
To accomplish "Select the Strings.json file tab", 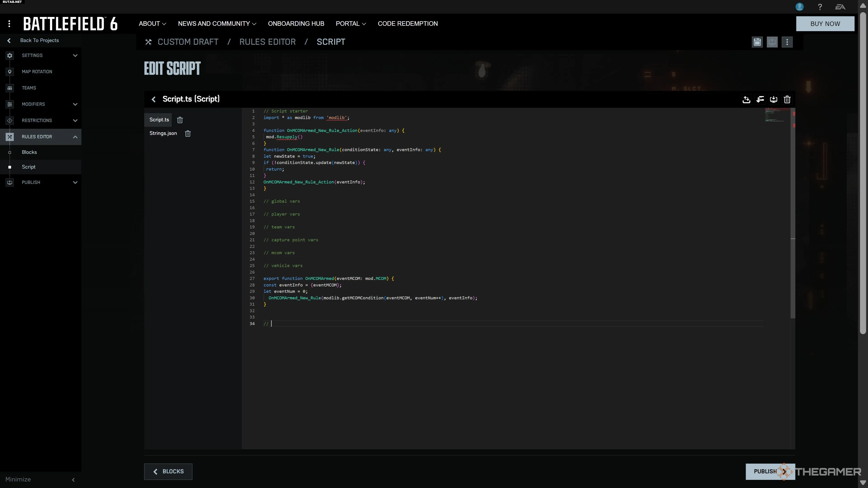I will tap(163, 133).
